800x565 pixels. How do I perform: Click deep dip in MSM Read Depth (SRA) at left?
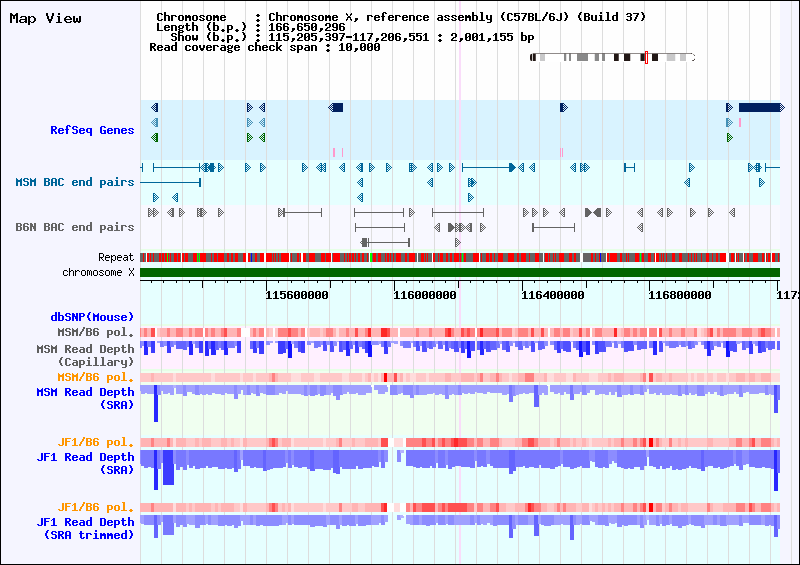(x=156, y=403)
